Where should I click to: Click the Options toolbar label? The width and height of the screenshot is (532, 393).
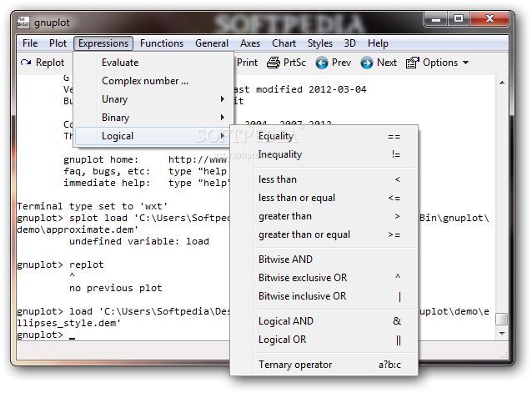click(440, 63)
